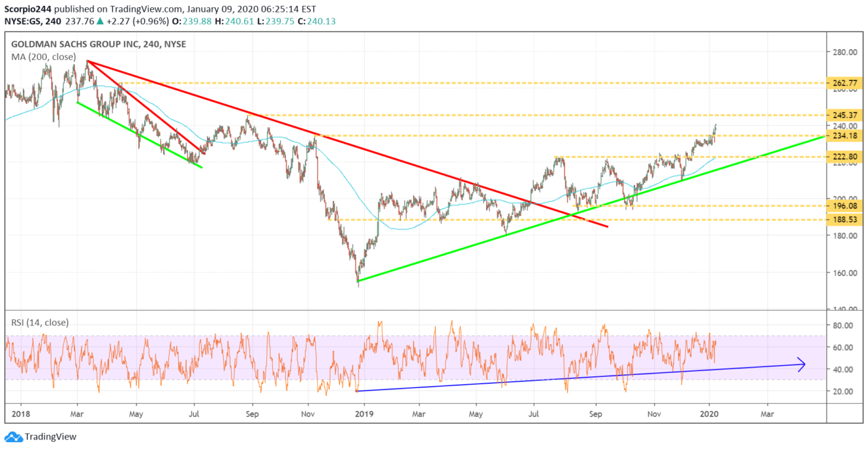Click the 180.00 price axis value

tap(844, 236)
